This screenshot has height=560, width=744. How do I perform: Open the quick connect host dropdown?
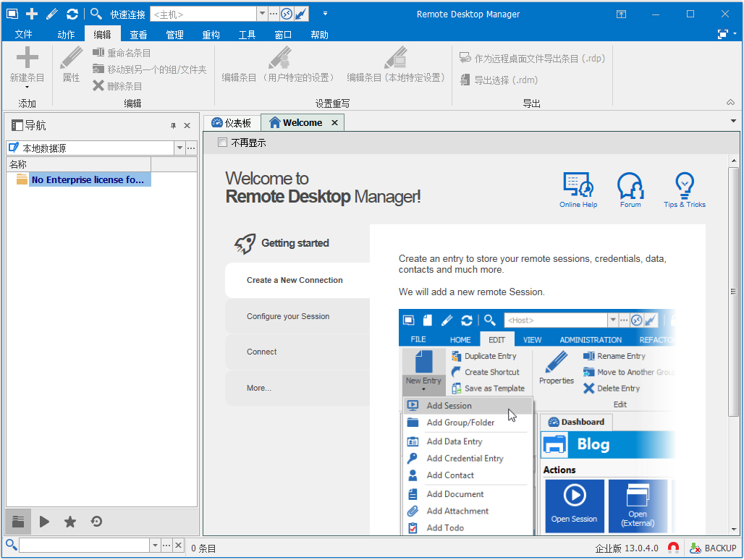pyautogui.click(x=262, y=14)
